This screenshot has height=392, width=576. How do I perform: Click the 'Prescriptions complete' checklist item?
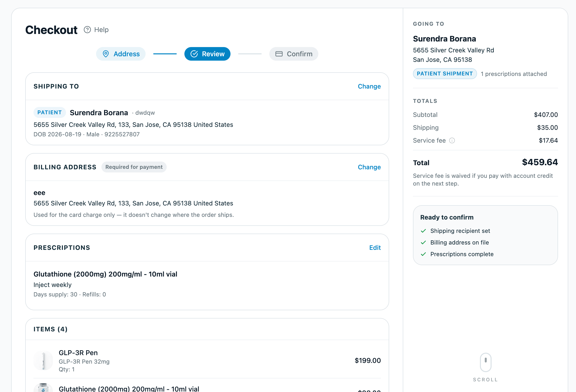[x=462, y=254]
